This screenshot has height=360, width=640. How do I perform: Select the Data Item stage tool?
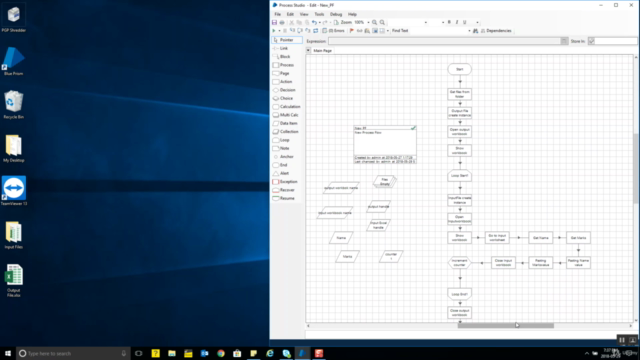pos(288,123)
